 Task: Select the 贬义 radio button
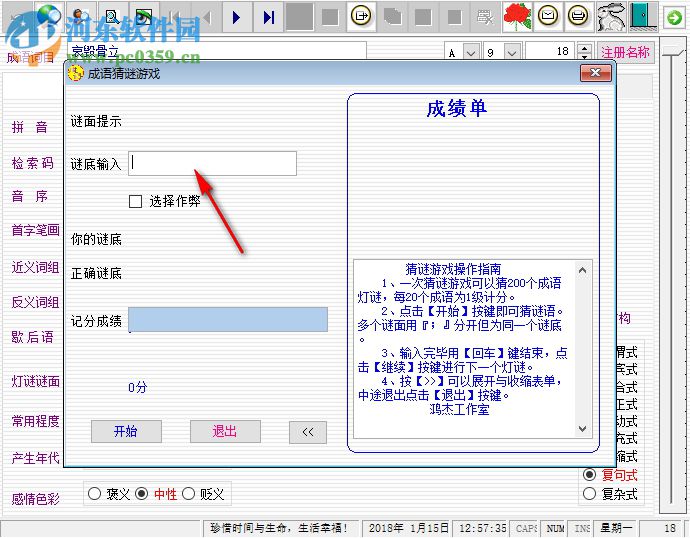click(188, 494)
